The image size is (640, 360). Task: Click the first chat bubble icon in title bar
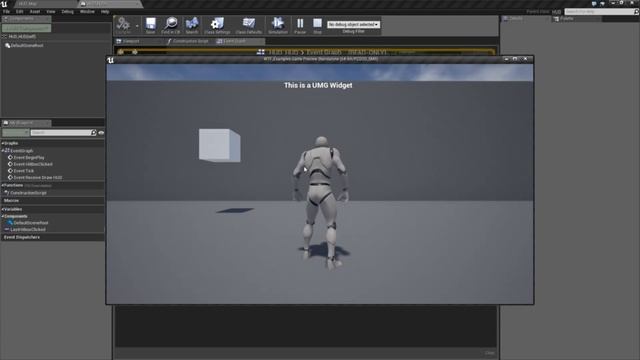594,3
